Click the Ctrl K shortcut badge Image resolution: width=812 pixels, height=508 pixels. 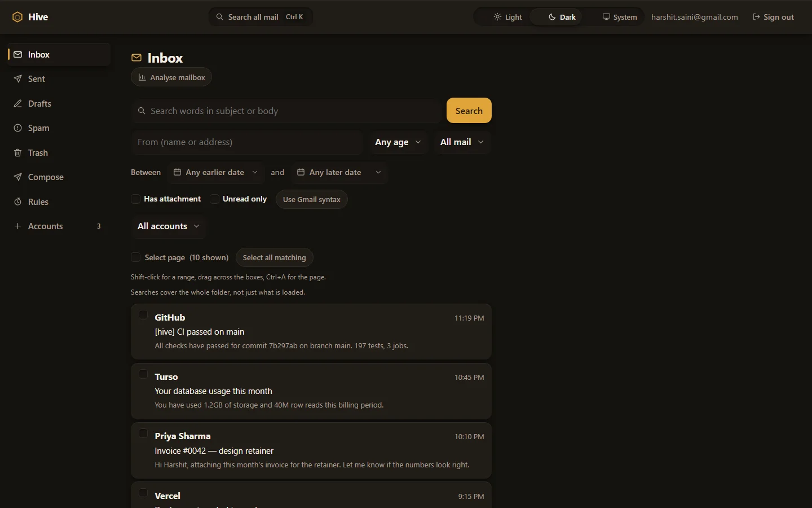(x=294, y=17)
